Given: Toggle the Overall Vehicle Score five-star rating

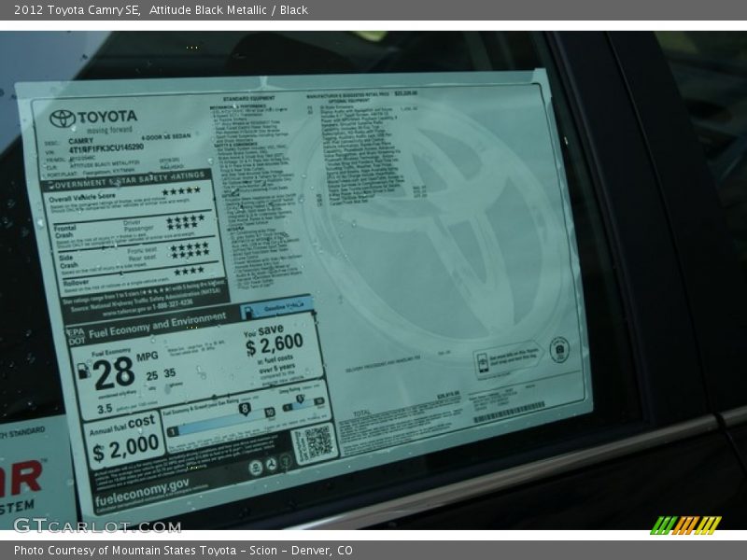Looking at the screenshot, I should 181,191.
